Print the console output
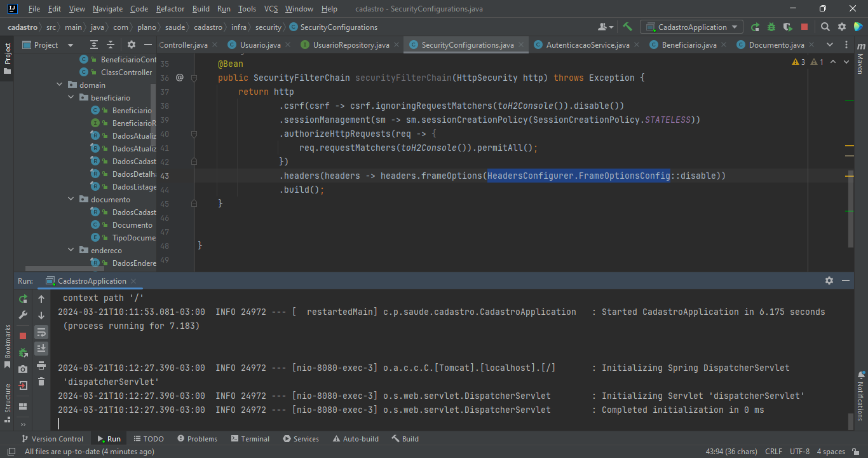868x458 pixels. 41,365
